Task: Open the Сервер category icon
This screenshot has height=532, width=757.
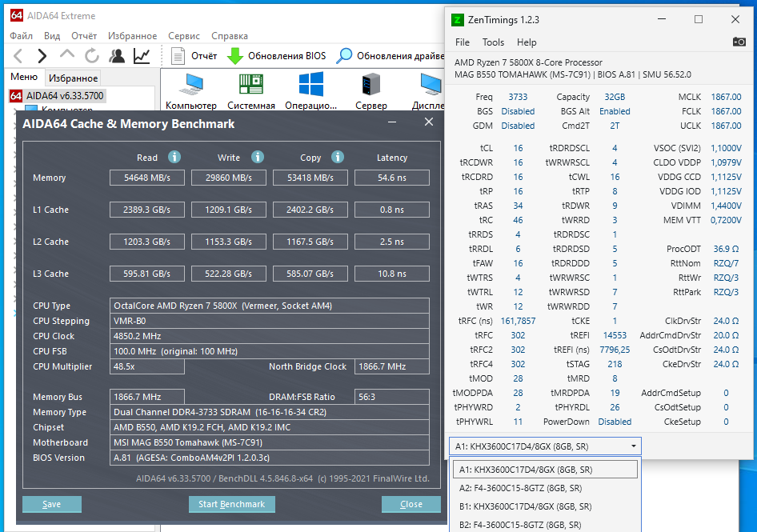Action: pyautogui.click(x=370, y=92)
